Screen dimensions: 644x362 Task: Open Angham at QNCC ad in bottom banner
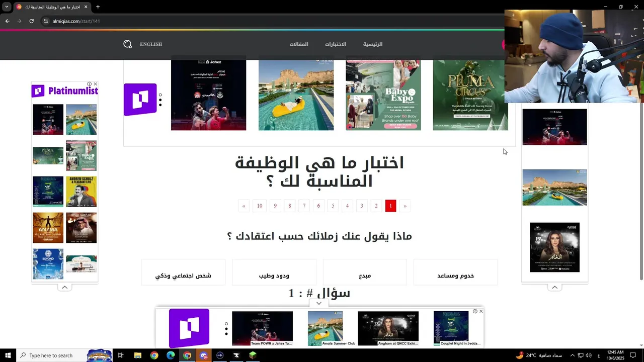388,328
